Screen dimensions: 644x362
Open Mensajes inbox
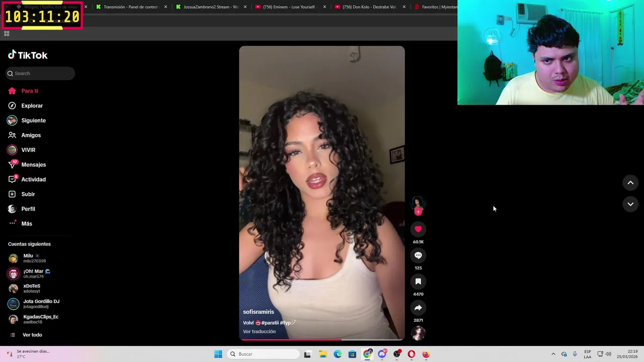pos(27,164)
